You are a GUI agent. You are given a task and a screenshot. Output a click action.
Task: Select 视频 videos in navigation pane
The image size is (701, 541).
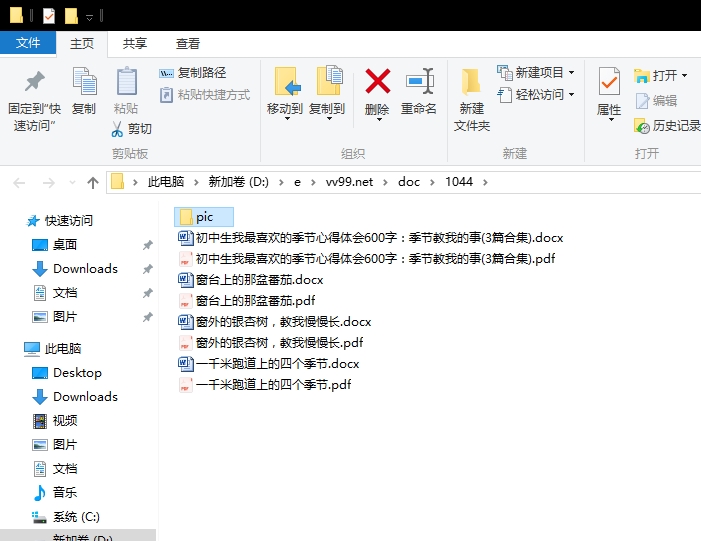pyautogui.click(x=55, y=421)
